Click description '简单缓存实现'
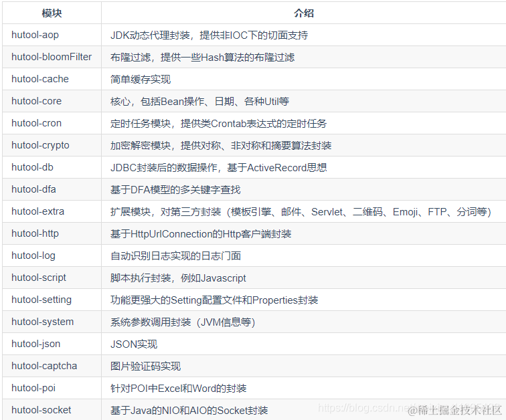Viewport: 506px width, 420px height. [141, 80]
